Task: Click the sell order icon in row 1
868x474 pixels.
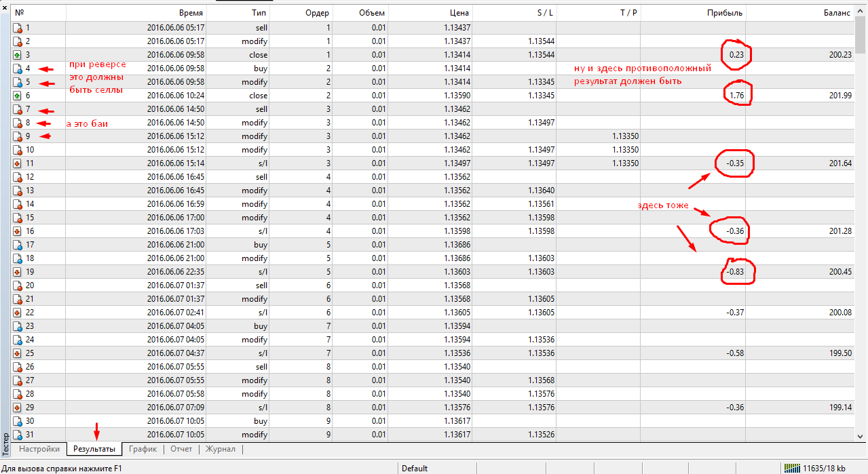Action: pyautogui.click(x=18, y=28)
